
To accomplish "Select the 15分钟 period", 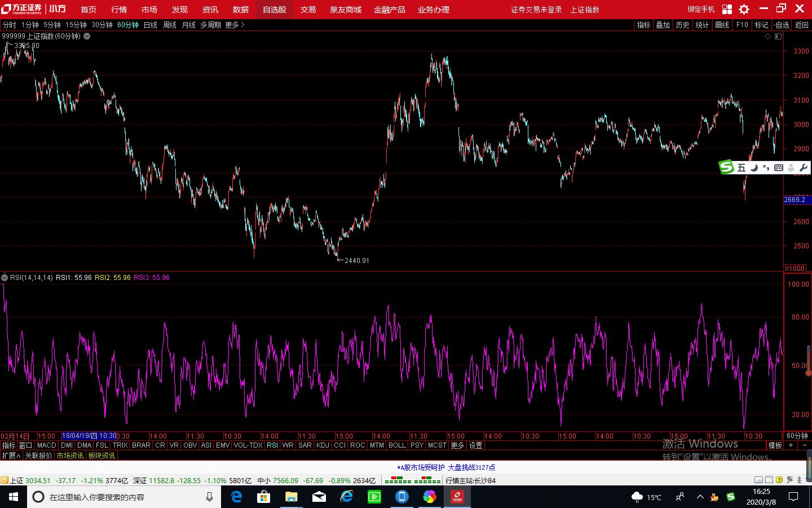I will (x=76, y=25).
